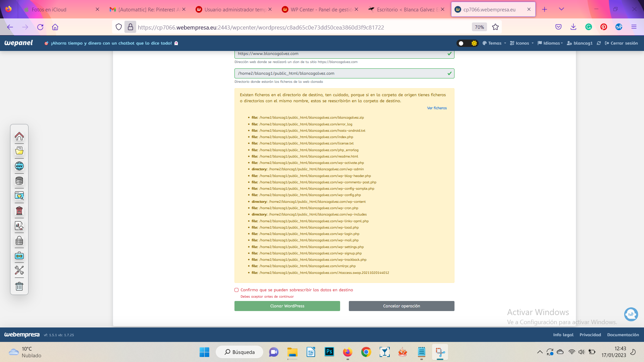Image resolution: width=644 pixels, height=362 pixels.
Task: Click the Pinterest extension icon
Action: 604,27
